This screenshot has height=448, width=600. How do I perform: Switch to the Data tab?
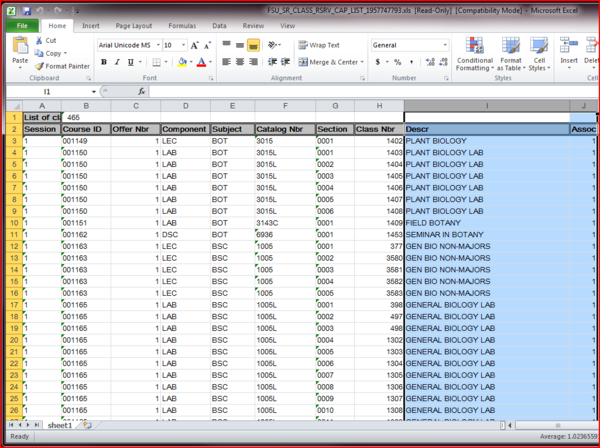pyautogui.click(x=219, y=26)
